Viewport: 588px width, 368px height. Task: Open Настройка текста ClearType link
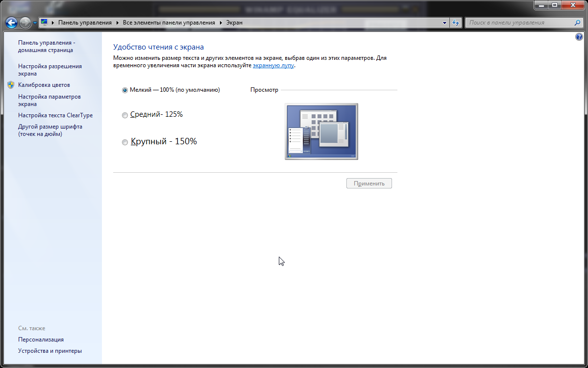(x=55, y=115)
